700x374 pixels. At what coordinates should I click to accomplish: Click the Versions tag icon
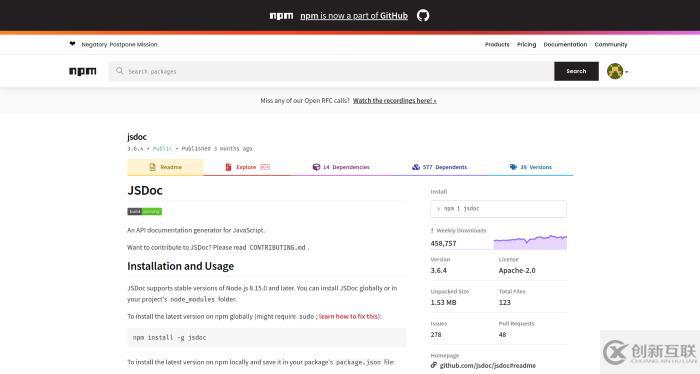tap(513, 167)
